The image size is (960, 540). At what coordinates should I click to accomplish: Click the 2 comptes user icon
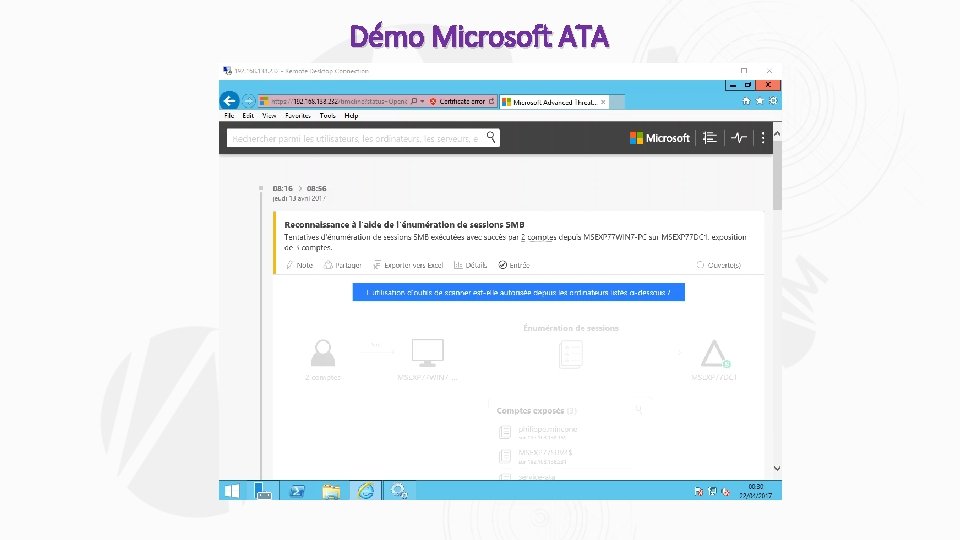point(323,353)
